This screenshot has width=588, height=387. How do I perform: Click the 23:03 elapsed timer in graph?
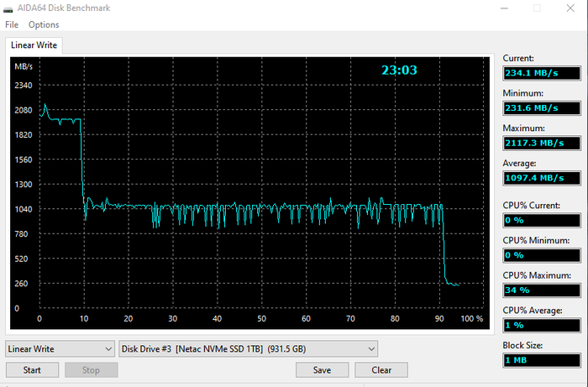click(x=399, y=70)
